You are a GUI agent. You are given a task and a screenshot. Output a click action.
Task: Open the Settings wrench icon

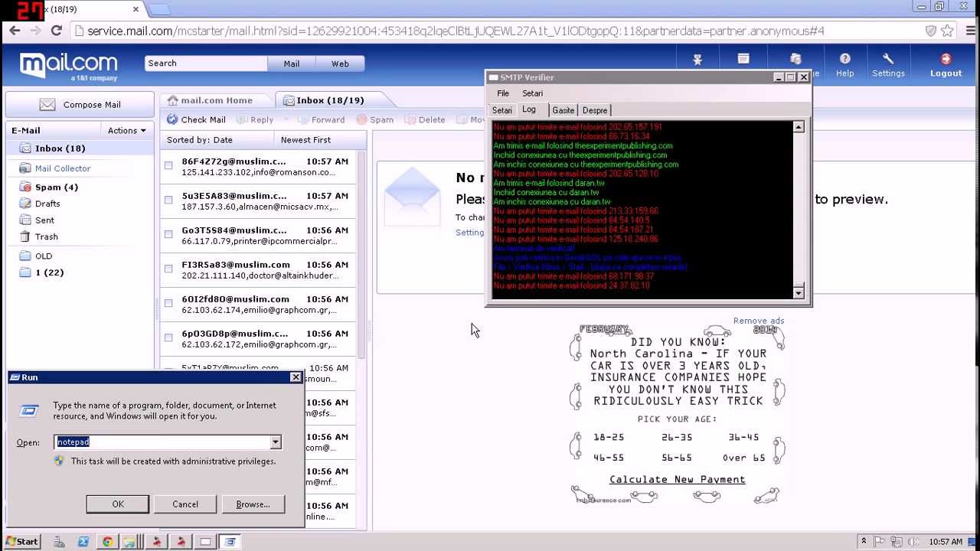coord(888,59)
